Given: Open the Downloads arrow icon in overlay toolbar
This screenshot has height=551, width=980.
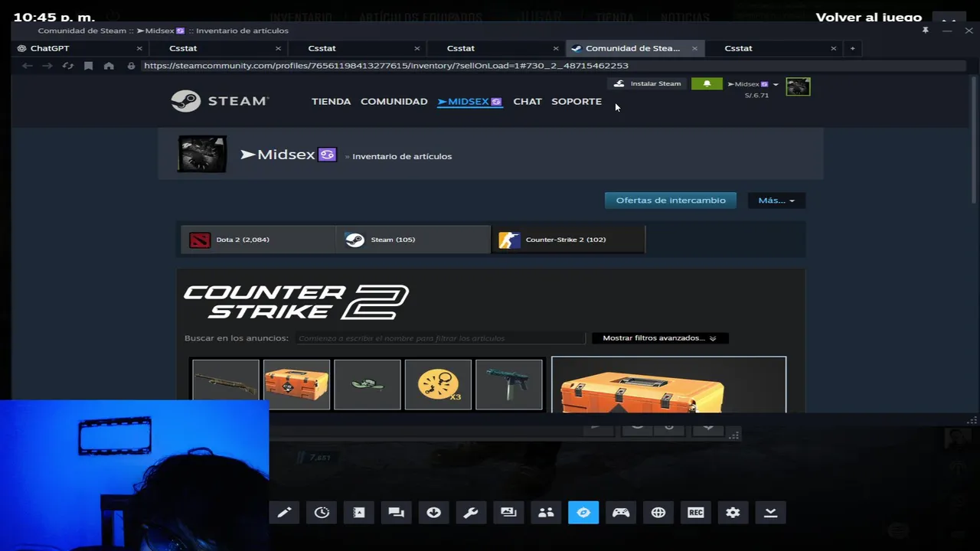Looking at the screenshot, I should pyautogui.click(x=434, y=513).
